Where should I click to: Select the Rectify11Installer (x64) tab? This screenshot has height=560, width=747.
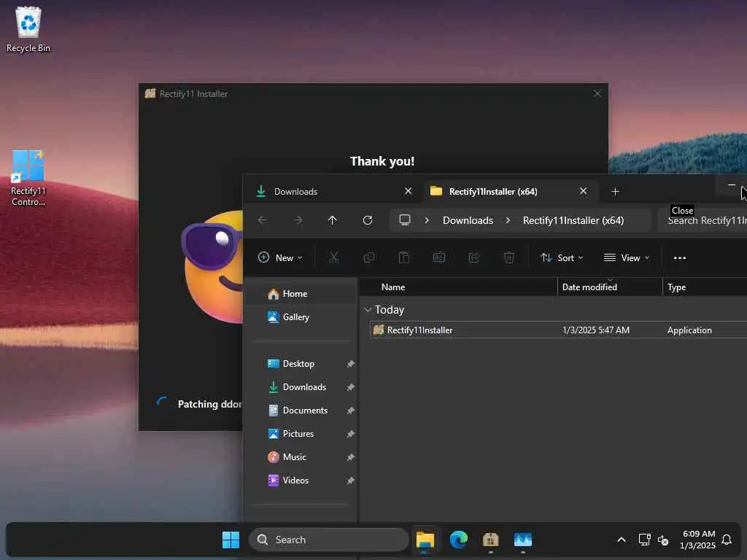pyautogui.click(x=492, y=192)
